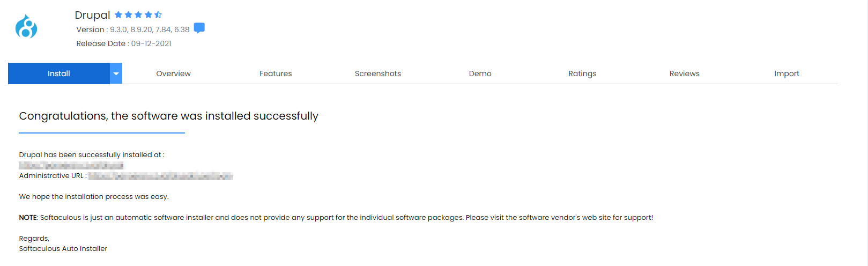Open the Import tab
The image size is (868, 266).
787,73
